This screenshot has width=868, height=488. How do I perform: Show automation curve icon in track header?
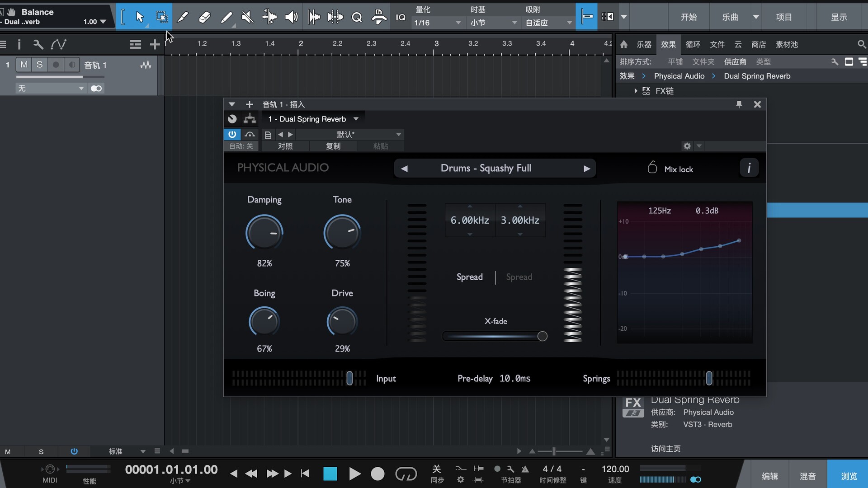tap(58, 44)
